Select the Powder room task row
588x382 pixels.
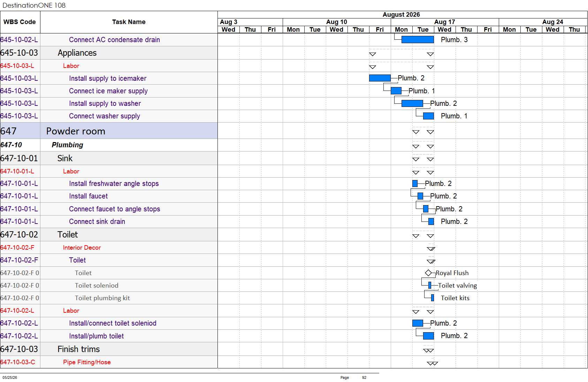[109, 131]
